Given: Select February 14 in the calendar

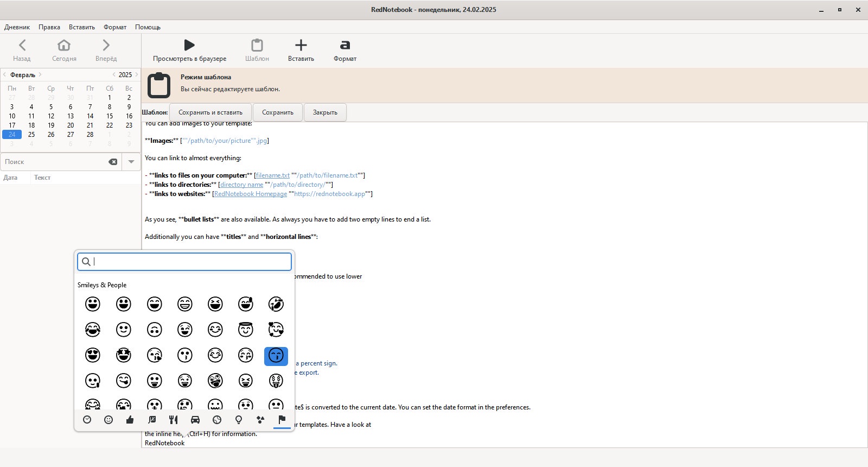Looking at the screenshot, I should [x=90, y=116].
